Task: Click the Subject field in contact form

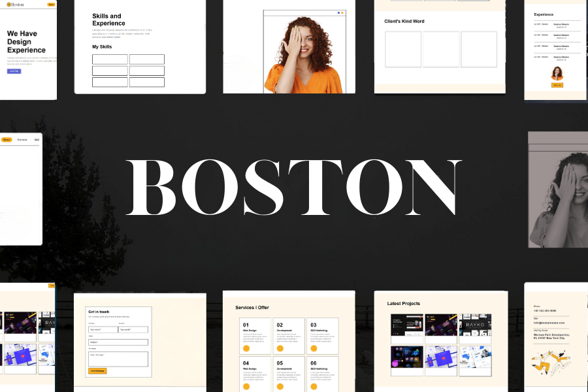Action: (118, 342)
